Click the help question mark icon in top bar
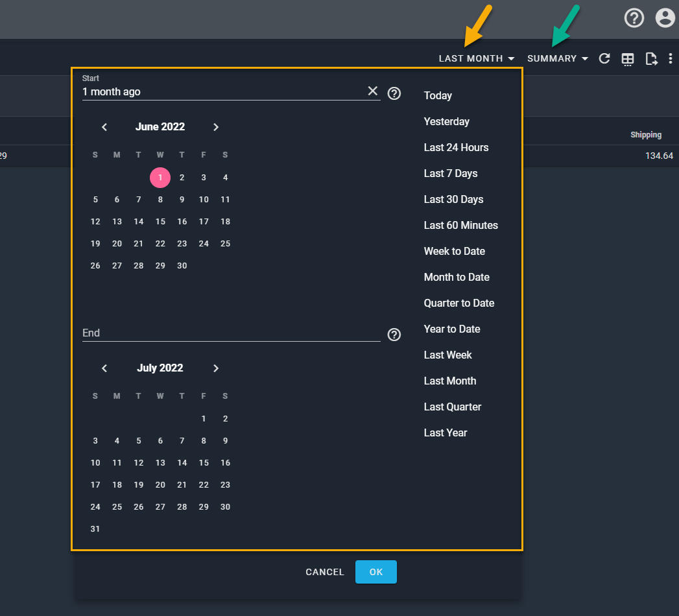The image size is (679, 616). pyautogui.click(x=634, y=18)
